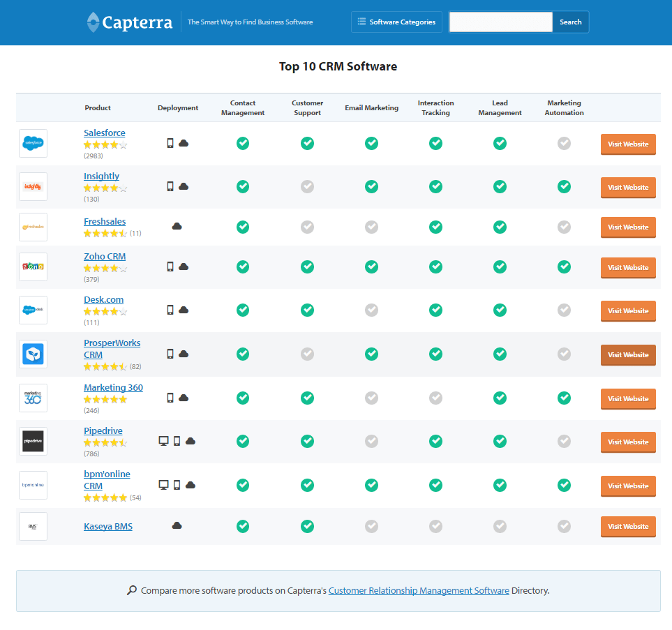Click the Freshsales logo thumbnail
The width and height of the screenshot is (672, 630).
point(33,227)
